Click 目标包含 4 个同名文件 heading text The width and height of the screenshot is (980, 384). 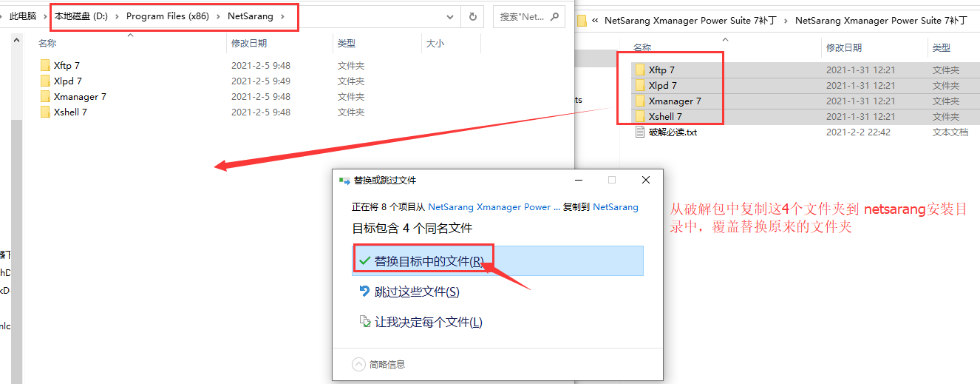412,228
